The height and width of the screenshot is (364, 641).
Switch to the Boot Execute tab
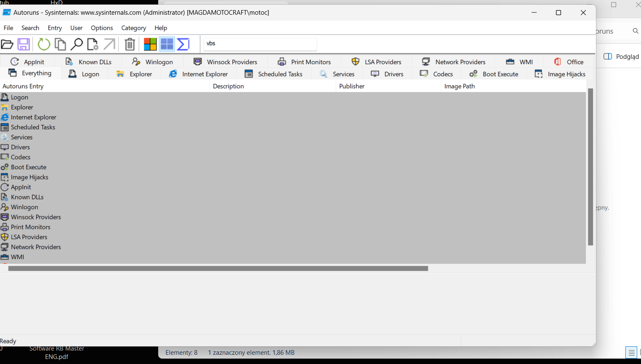(x=494, y=74)
